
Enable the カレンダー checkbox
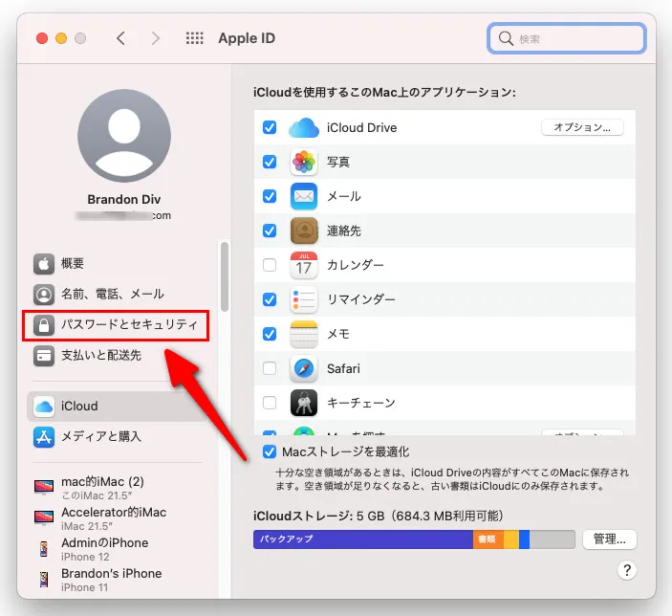click(x=270, y=265)
